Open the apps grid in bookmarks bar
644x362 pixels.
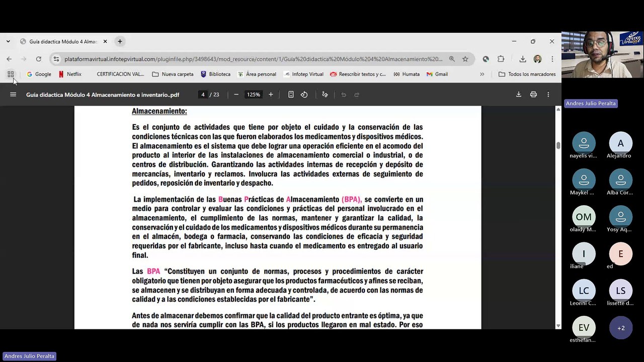pyautogui.click(x=11, y=74)
